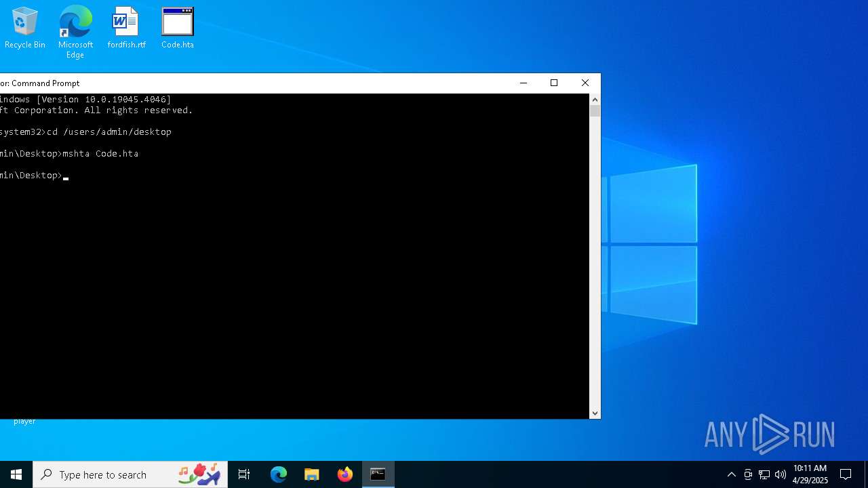Open the network status tray icon
The image size is (868, 488).
tap(764, 474)
